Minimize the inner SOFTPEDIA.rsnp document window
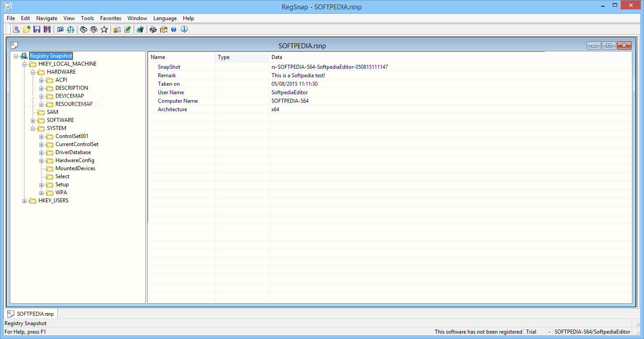The height and width of the screenshot is (339, 644). pos(594,46)
